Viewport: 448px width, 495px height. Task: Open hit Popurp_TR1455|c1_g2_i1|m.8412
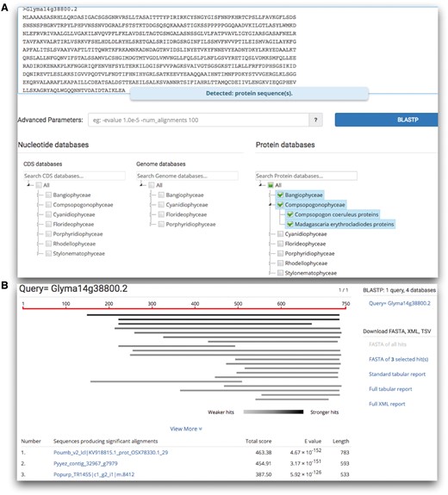pos(94,474)
